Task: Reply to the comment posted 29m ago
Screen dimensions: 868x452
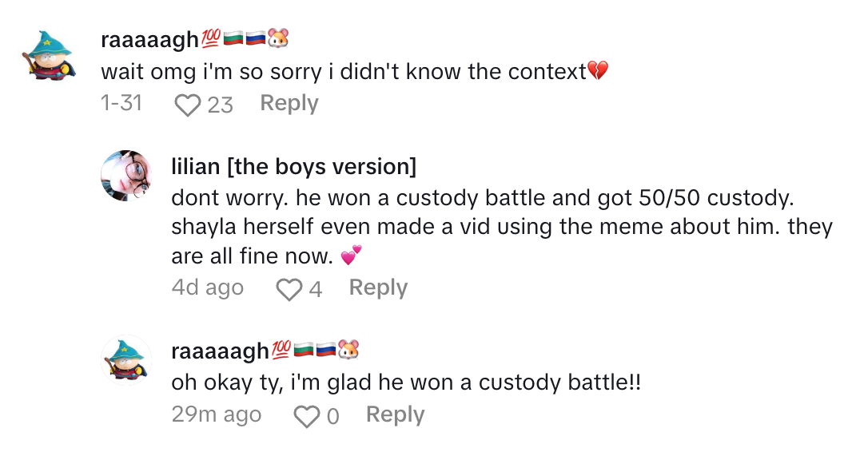Action: click(395, 415)
